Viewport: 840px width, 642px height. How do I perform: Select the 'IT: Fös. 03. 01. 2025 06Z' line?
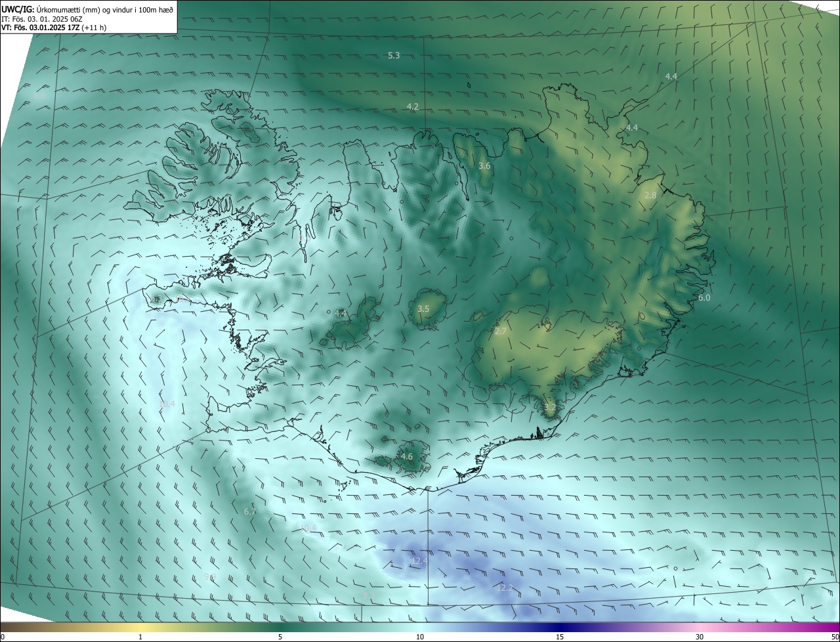point(42,18)
